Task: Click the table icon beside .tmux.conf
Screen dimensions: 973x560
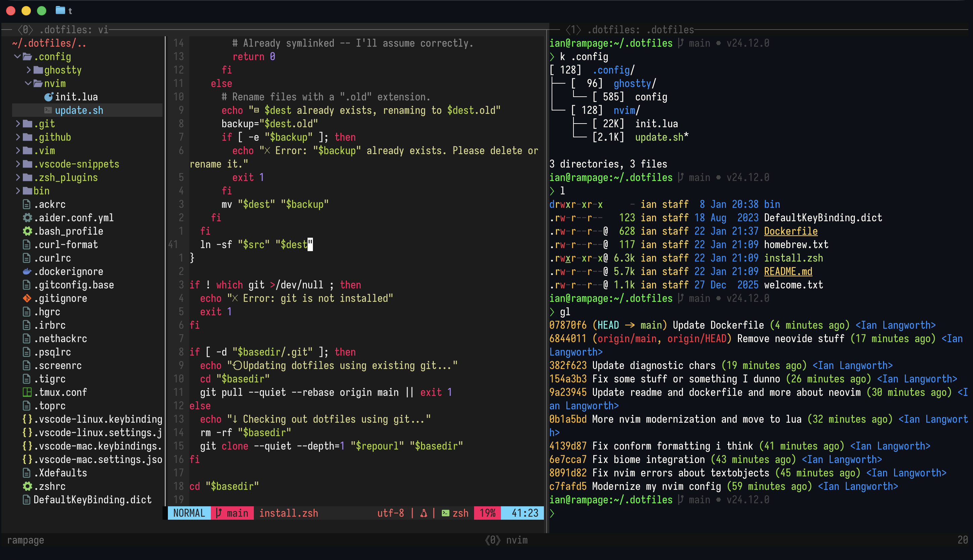Action: (x=27, y=392)
